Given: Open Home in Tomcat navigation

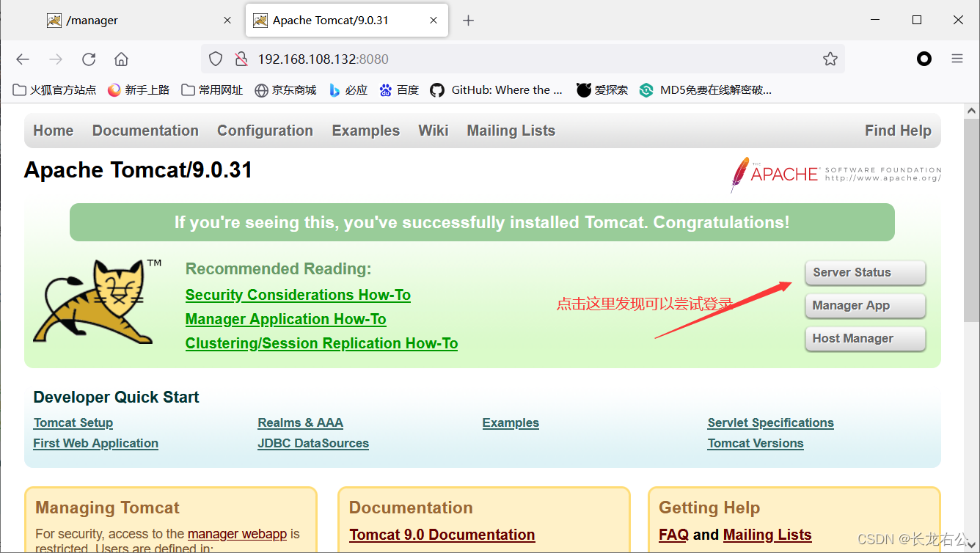Looking at the screenshot, I should (54, 131).
